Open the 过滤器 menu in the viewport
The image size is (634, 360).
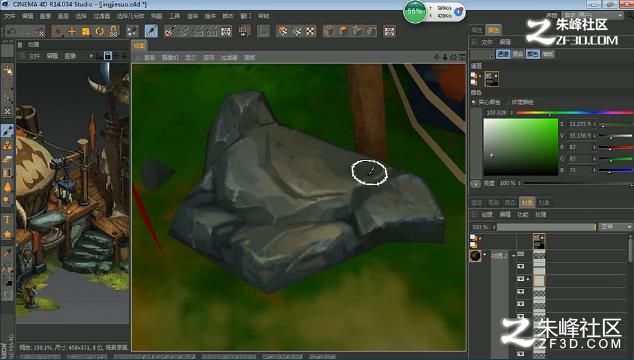(229, 57)
